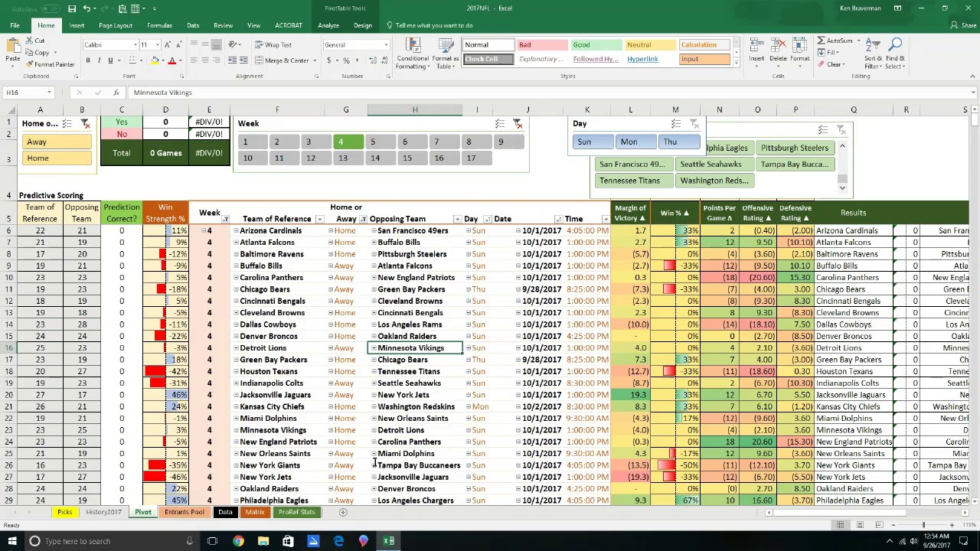Viewport: 980px width, 551px height.
Task: Click the AutoSum sigma button
Action: point(834,41)
